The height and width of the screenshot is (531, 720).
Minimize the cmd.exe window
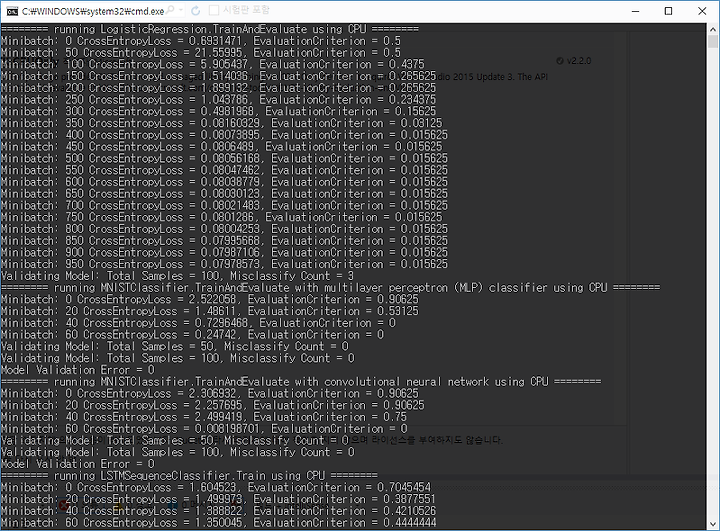coord(636,11)
